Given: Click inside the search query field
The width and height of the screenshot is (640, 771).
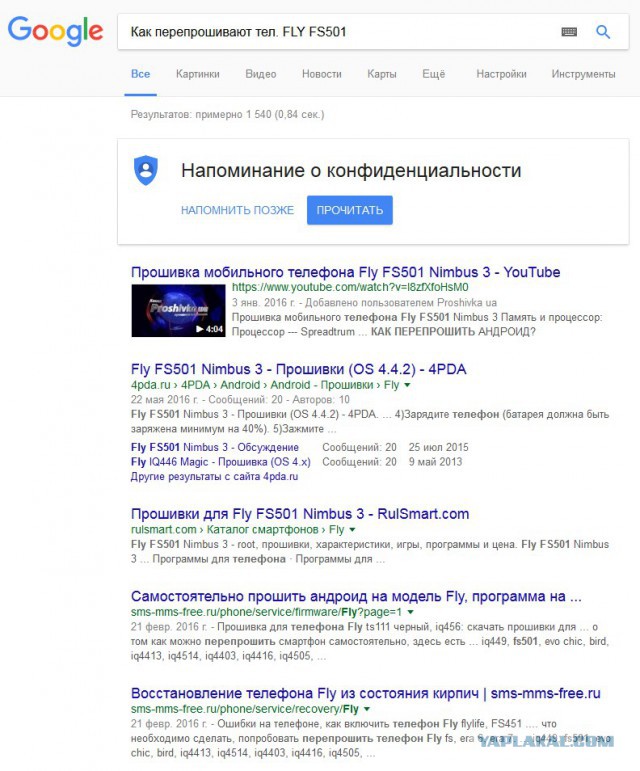Looking at the screenshot, I should point(339,32).
